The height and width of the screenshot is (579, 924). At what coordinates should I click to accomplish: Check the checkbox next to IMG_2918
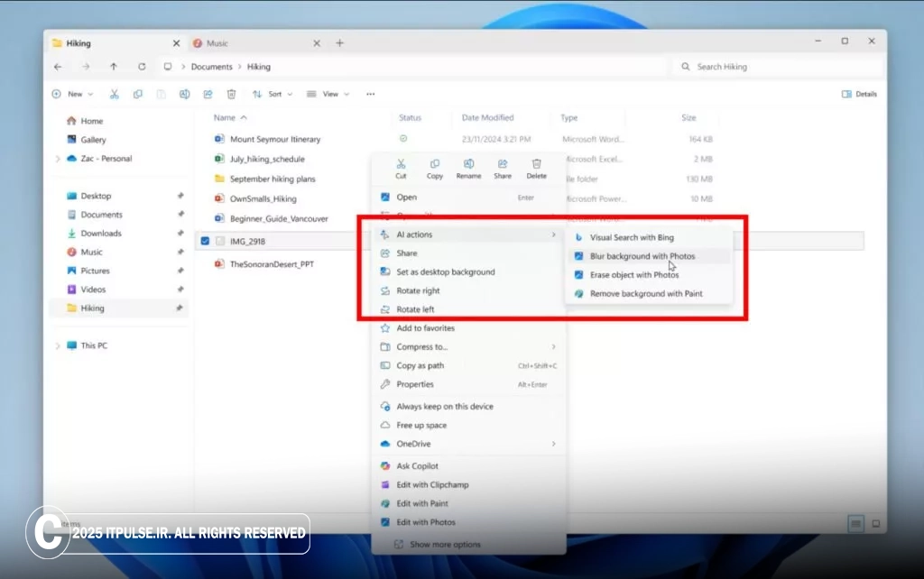[206, 241]
